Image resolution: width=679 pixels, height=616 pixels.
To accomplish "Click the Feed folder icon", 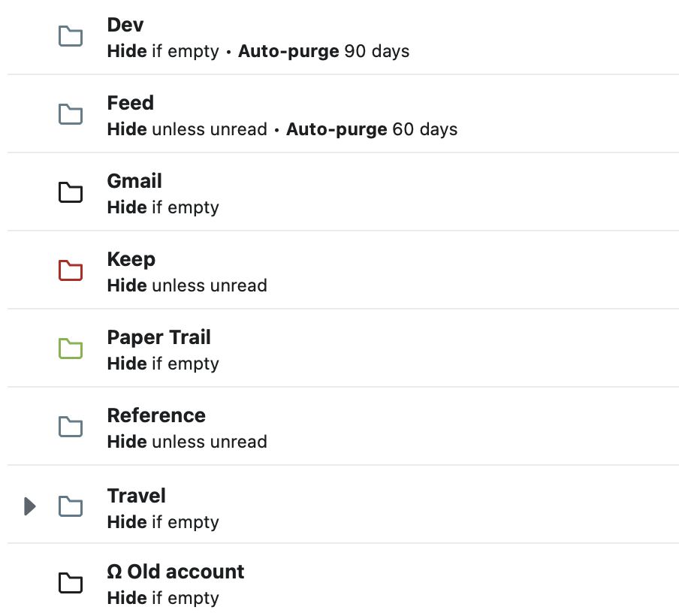I will [71, 114].
